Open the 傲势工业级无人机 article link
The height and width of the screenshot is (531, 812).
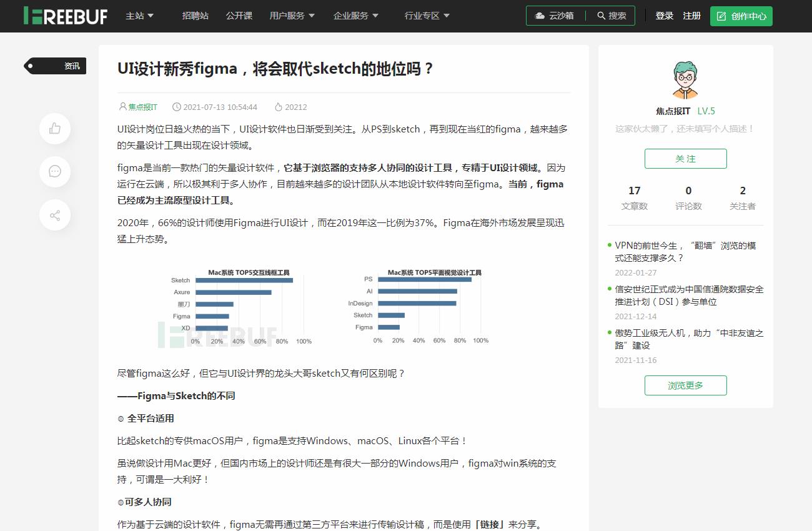(x=689, y=339)
